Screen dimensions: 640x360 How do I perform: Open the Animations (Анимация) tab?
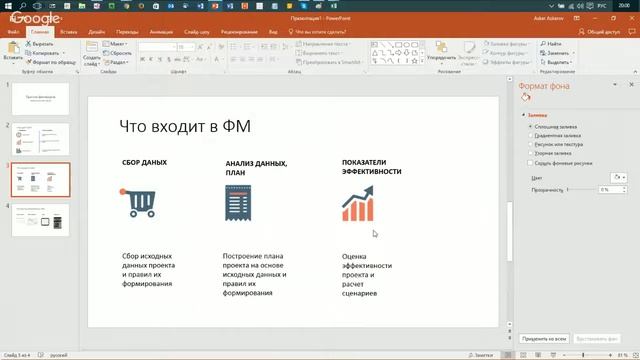click(x=161, y=32)
